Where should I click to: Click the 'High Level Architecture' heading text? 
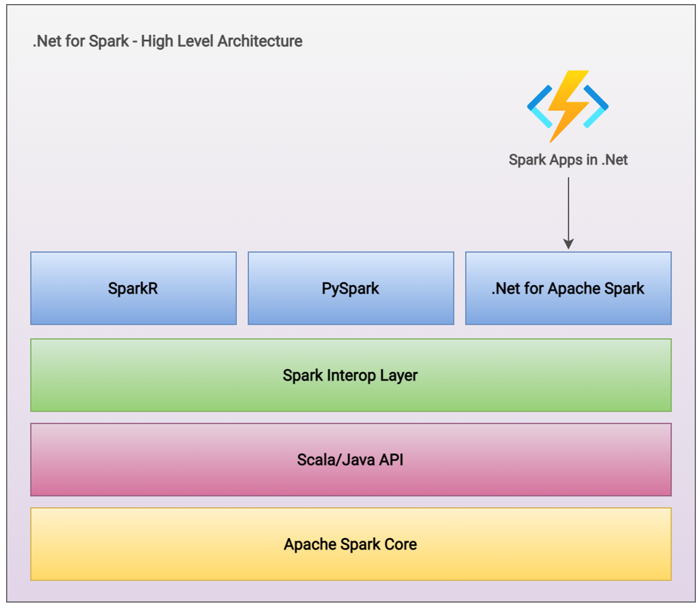222,41
